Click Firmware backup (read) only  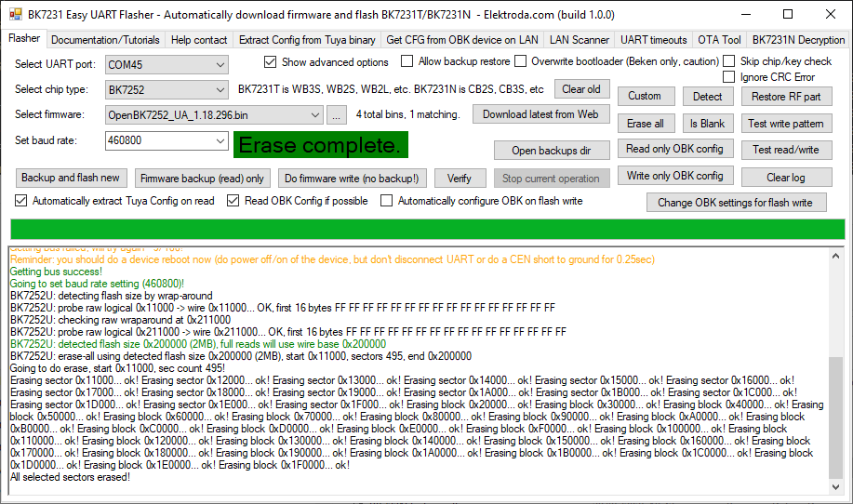click(x=202, y=179)
